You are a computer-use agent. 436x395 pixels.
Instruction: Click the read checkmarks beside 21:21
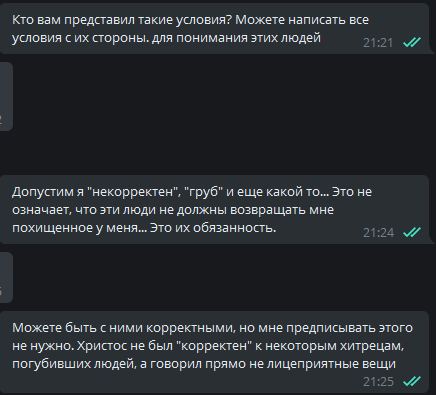point(412,42)
